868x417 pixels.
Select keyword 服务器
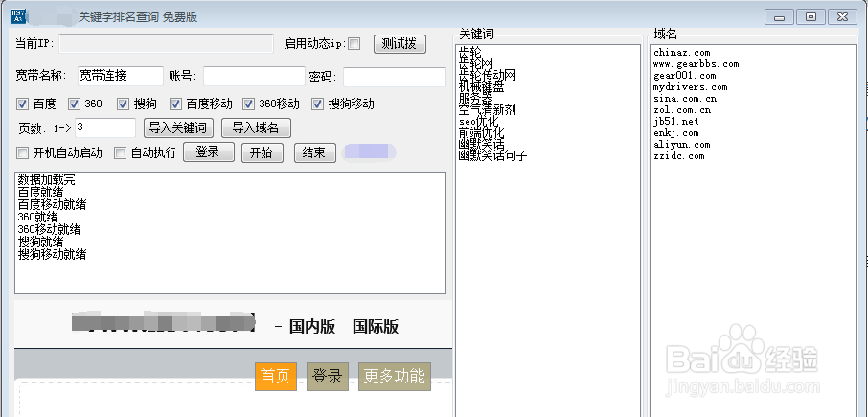[x=475, y=99]
